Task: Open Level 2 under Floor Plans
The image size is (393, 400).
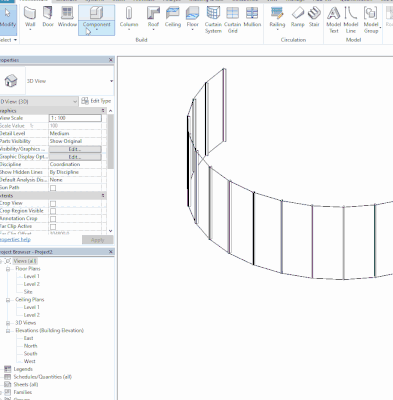Action: [31, 284]
